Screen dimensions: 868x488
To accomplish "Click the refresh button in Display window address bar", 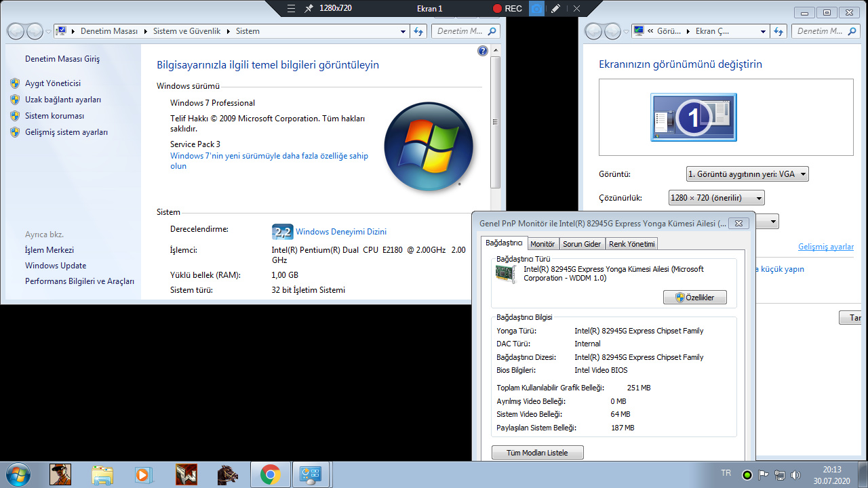I will click(778, 31).
